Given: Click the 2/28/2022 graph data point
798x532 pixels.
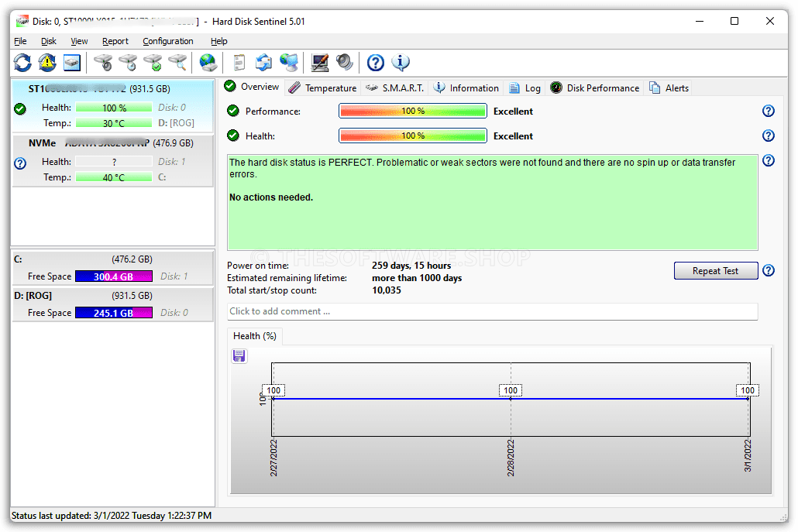Looking at the screenshot, I should (x=511, y=399).
